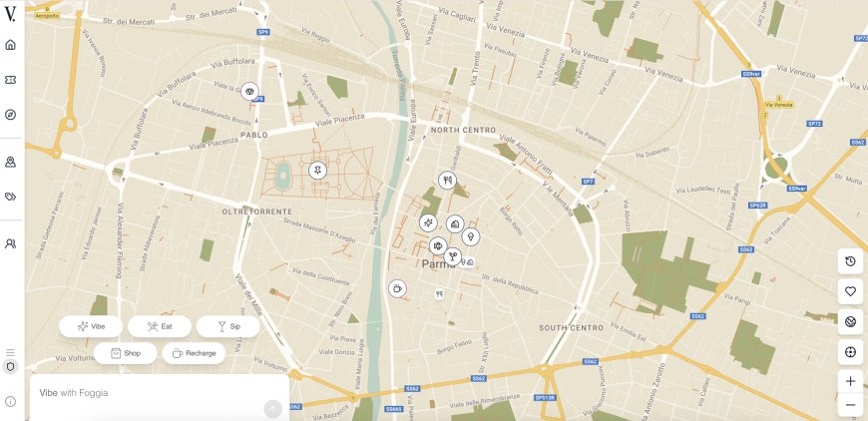Click the globe map style button
Screen dimensions: 868x421
pos(850,321)
